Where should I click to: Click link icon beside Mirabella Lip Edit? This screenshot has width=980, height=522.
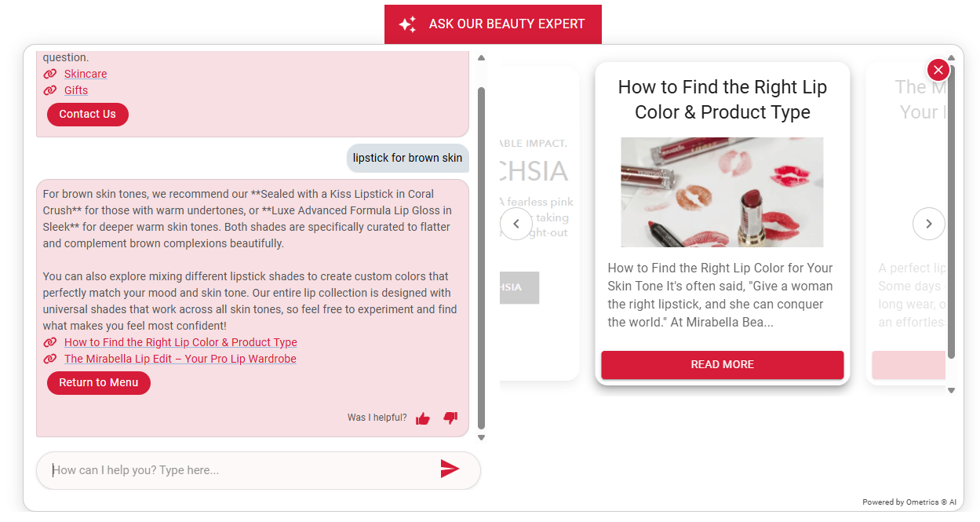click(50, 359)
